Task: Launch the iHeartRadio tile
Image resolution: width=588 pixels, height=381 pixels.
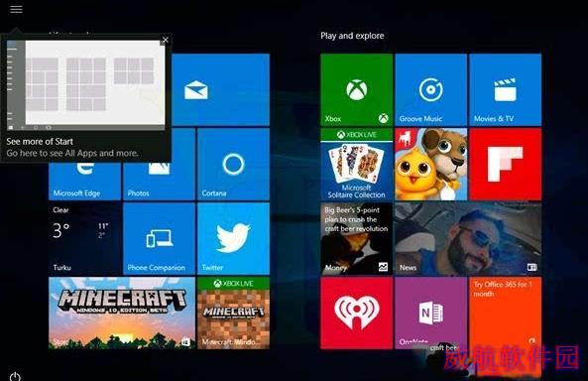Action: point(356,314)
